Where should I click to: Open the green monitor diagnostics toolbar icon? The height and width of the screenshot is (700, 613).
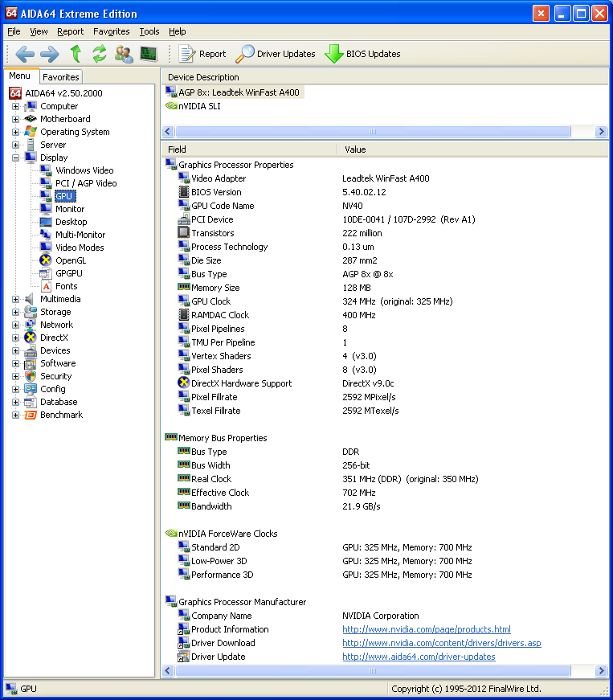[148, 54]
